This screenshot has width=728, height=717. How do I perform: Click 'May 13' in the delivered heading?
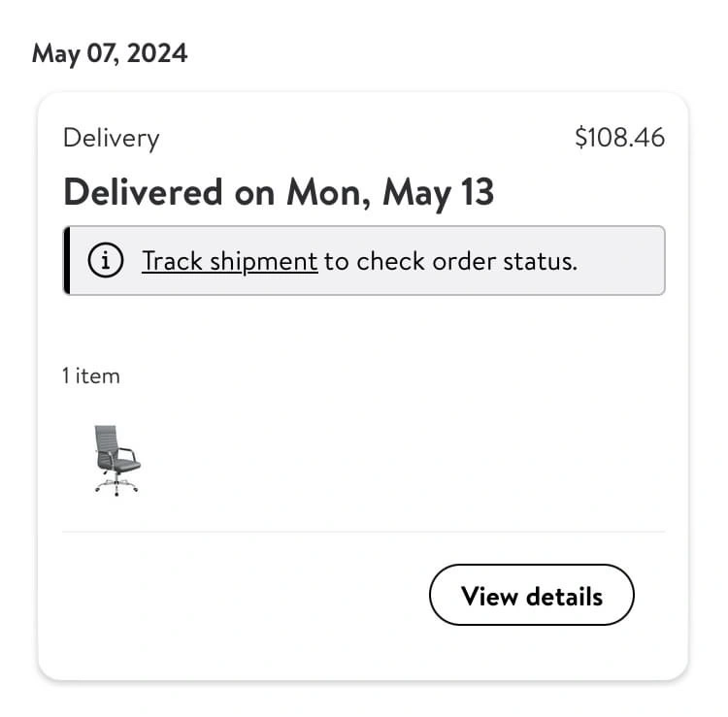click(438, 193)
